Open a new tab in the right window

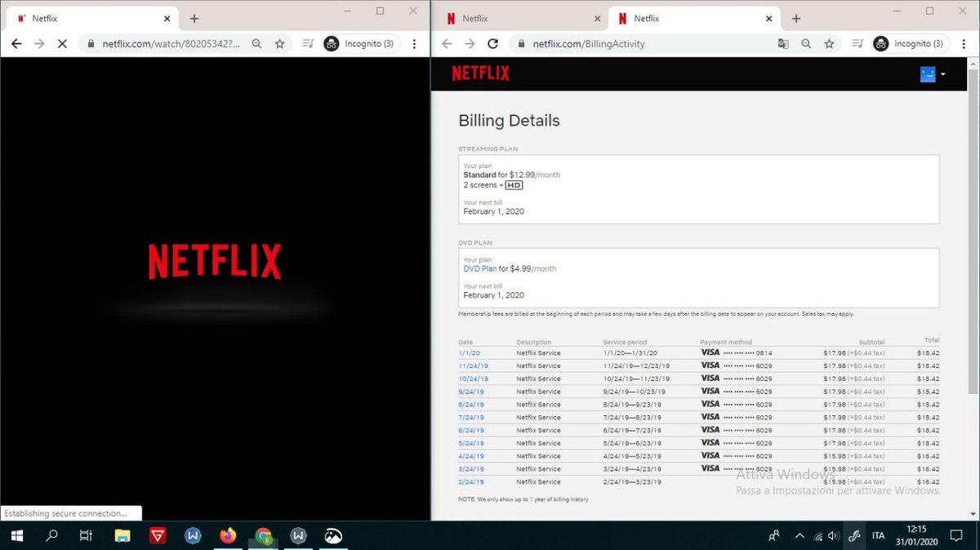pos(796,18)
